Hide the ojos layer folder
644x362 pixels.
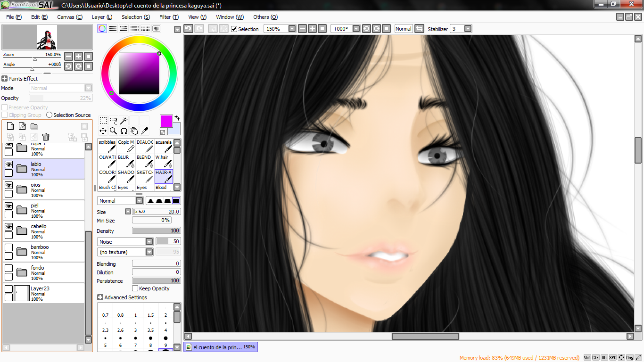pyautogui.click(x=8, y=185)
